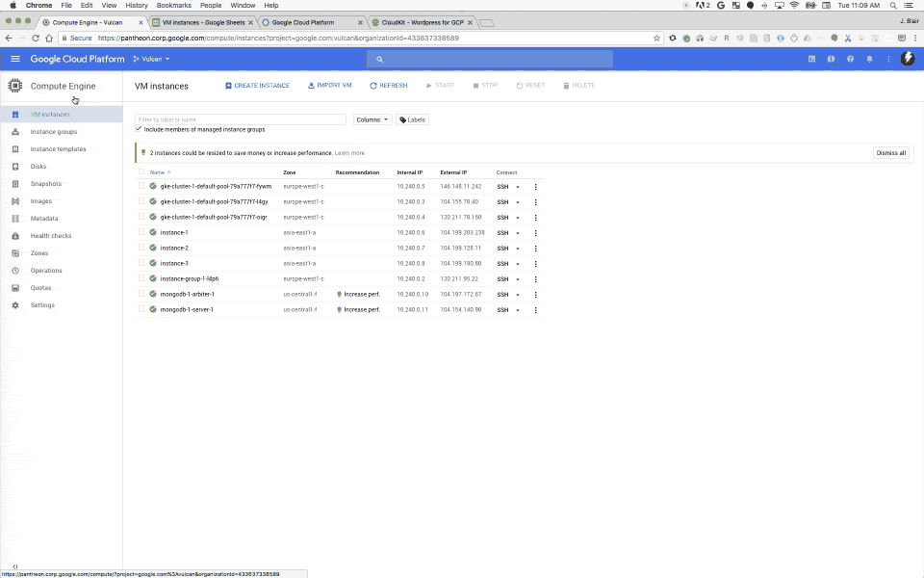Screen dimensions: 924x578
Task: Select checkbox for gke-cluster pool fywm row
Action: (x=141, y=186)
